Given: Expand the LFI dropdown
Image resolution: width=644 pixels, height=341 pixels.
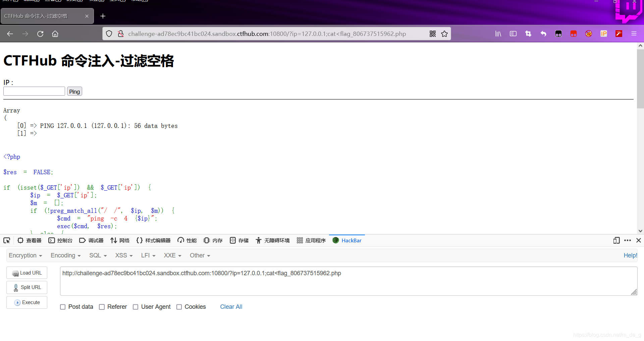Looking at the screenshot, I should pyautogui.click(x=148, y=256).
